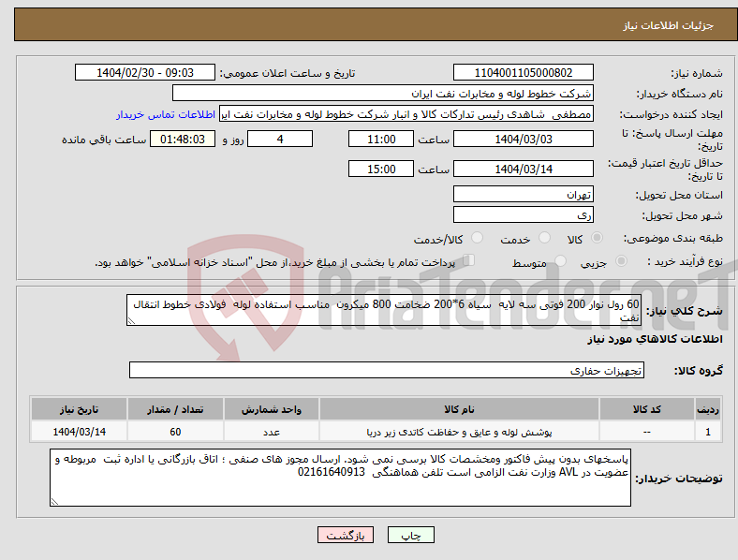
Task: Click the response deadline date 1404/03/03
Action: (x=523, y=139)
